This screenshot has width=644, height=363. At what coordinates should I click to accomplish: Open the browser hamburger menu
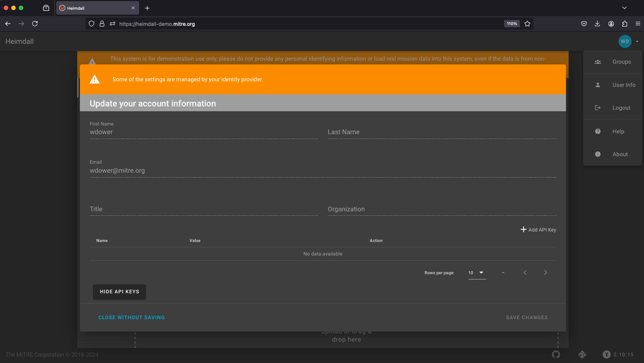638,24
